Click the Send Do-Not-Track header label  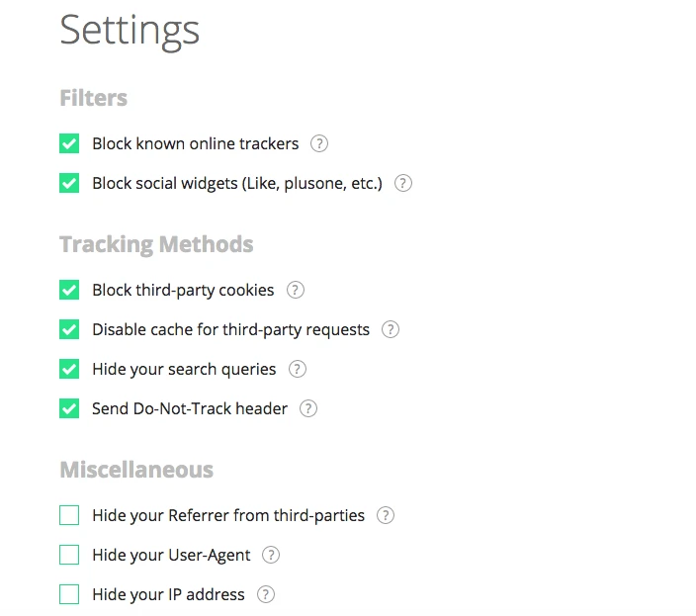(x=190, y=408)
